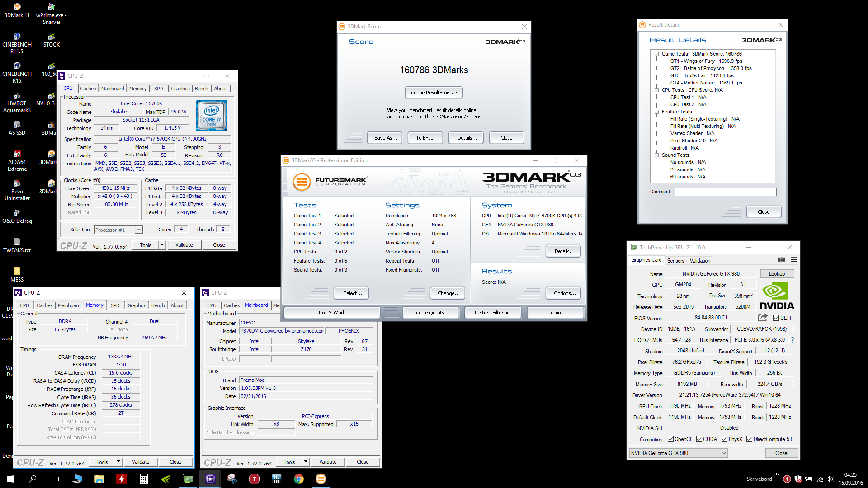The image size is (868, 488).
Task: Click the BIOS export share icon in GPU-Z
Action: [x=763, y=318]
